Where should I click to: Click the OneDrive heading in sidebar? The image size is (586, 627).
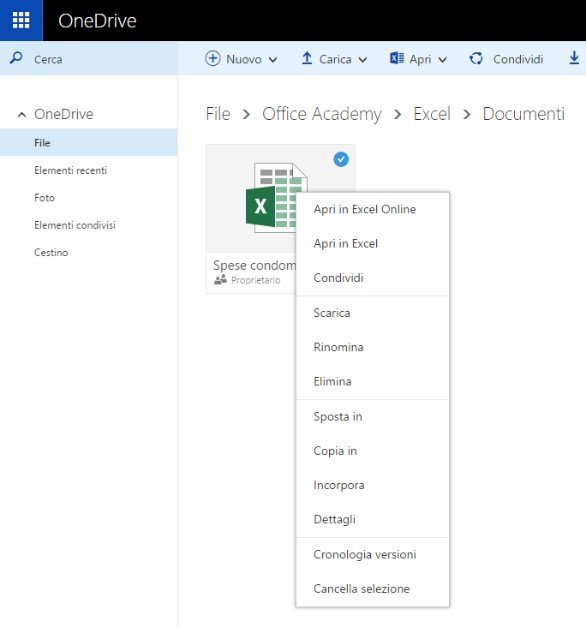pyautogui.click(x=64, y=114)
